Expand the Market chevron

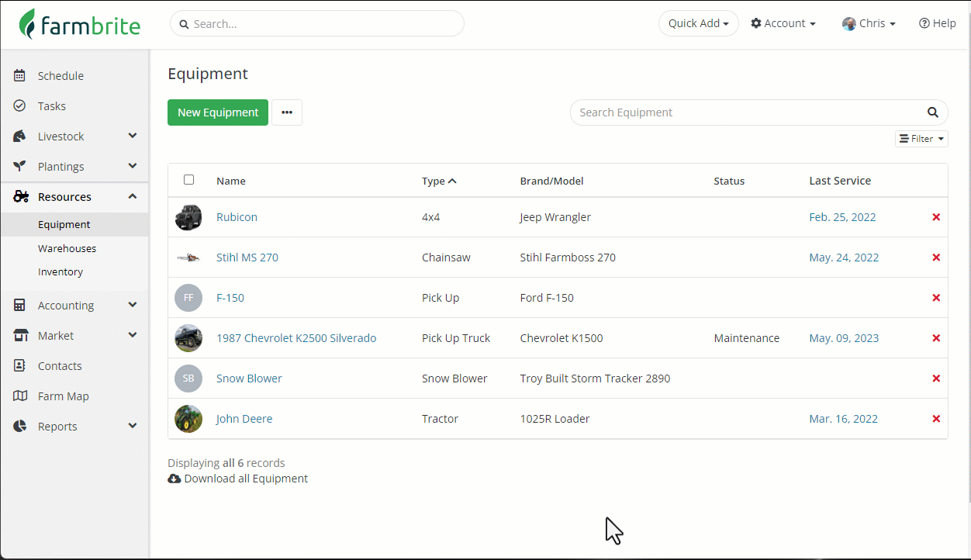pos(133,335)
